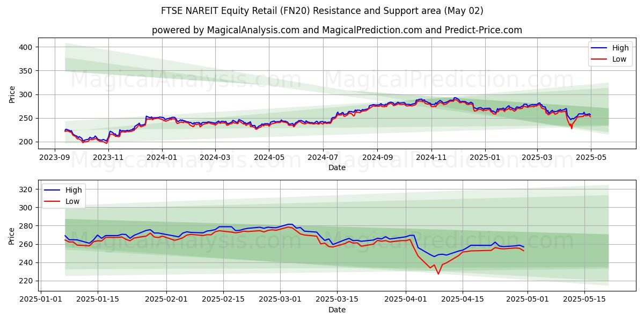Click the '2025-05-01' x-axis label of bottom chart
The image size is (644, 322).
tap(528, 299)
